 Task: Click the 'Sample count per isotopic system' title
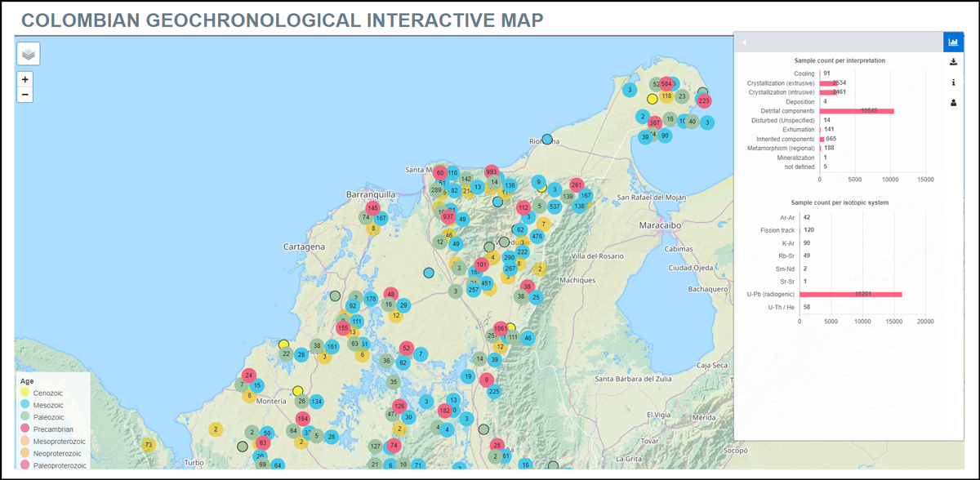point(840,202)
